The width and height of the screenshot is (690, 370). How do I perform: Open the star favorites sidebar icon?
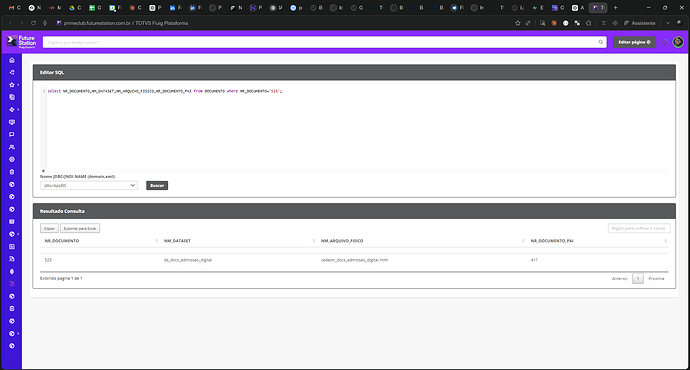12,84
